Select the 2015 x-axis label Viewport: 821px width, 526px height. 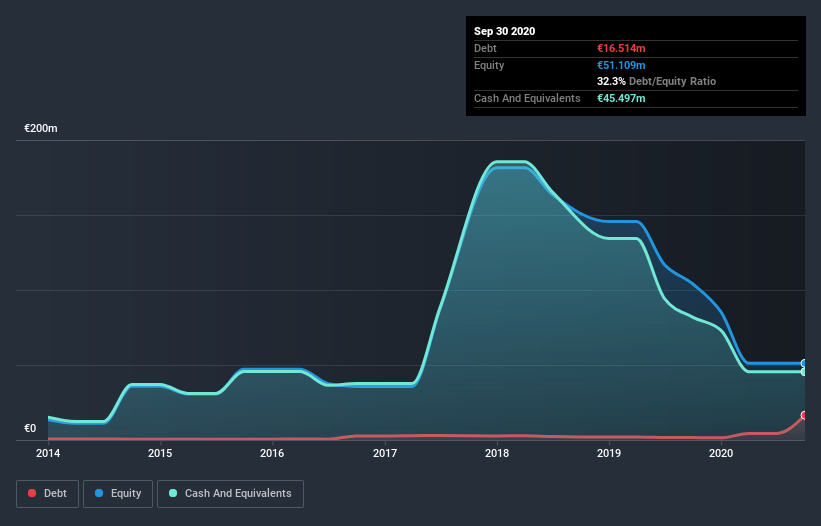click(x=160, y=453)
